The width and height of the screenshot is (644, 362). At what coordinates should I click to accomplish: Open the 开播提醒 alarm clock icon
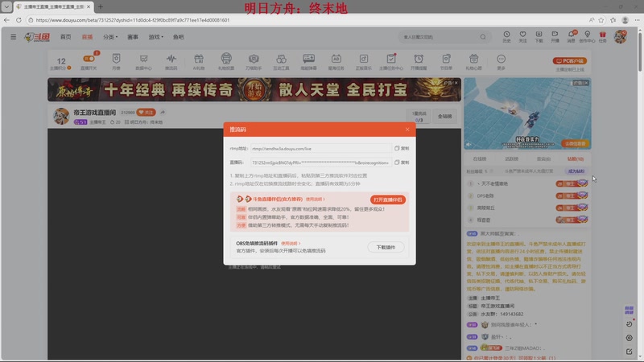pos(419,62)
